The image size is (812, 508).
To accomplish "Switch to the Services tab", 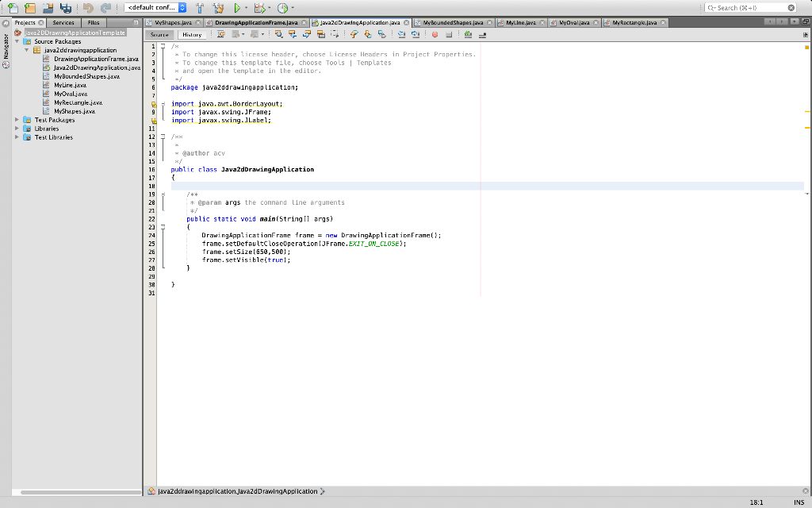I will (x=63, y=23).
